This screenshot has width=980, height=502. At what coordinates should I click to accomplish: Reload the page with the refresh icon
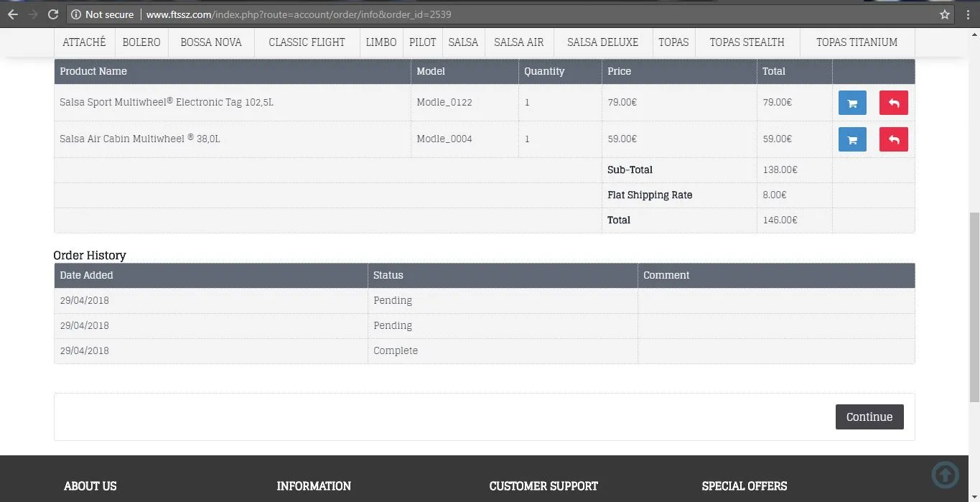(52, 14)
